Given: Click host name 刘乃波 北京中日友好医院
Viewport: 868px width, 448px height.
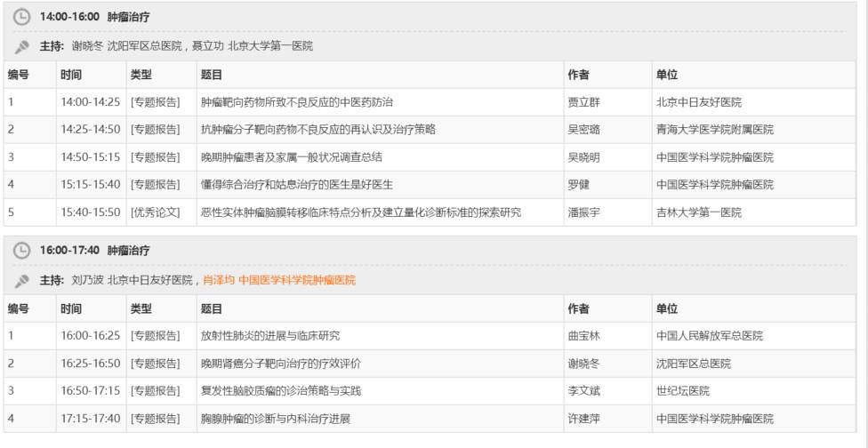Looking at the screenshot, I should coord(133,280).
